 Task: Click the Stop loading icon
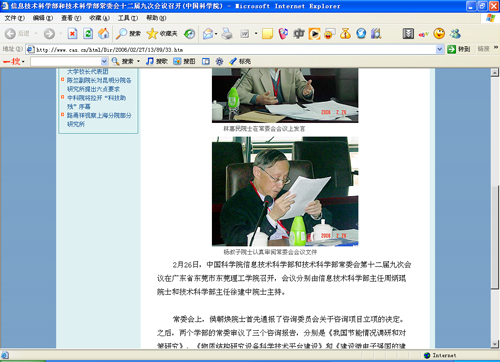point(72,34)
